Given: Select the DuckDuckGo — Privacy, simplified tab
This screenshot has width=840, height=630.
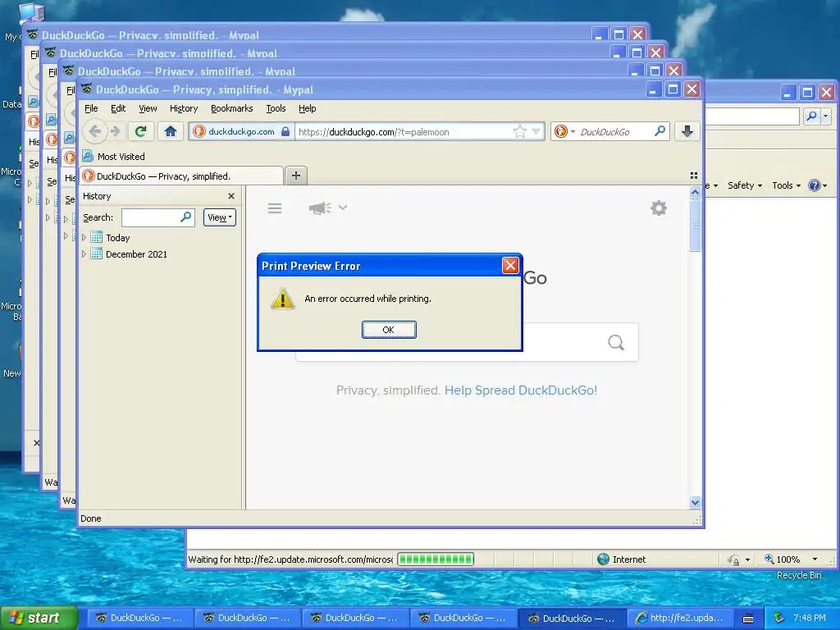Looking at the screenshot, I should [x=181, y=176].
